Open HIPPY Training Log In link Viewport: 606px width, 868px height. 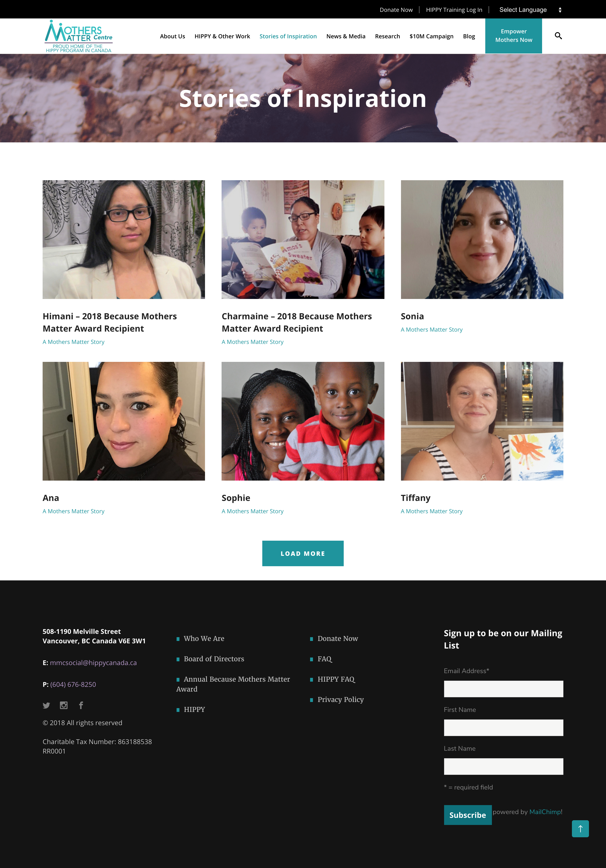pos(454,10)
